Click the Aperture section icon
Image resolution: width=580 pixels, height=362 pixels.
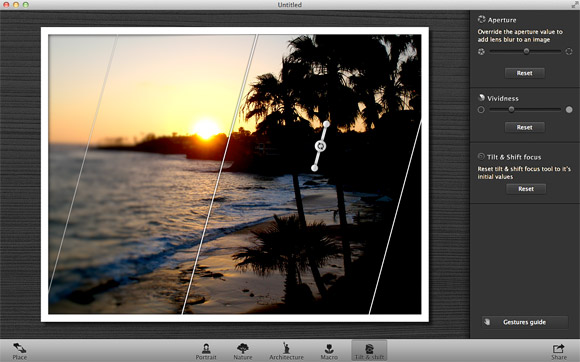pyautogui.click(x=481, y=19)
